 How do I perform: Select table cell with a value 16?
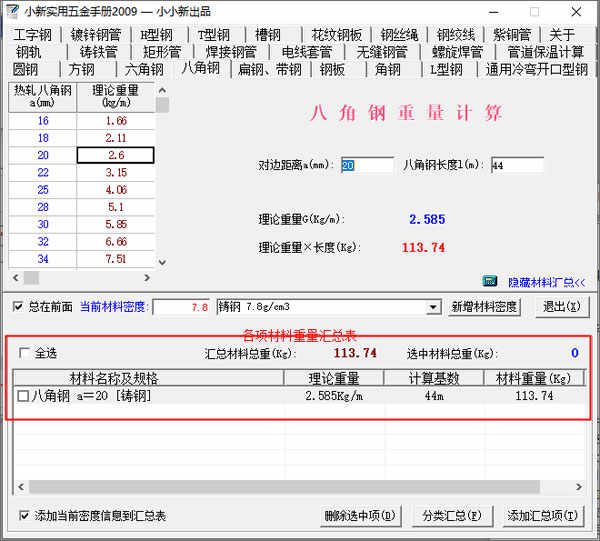click(x=43, y=121)
